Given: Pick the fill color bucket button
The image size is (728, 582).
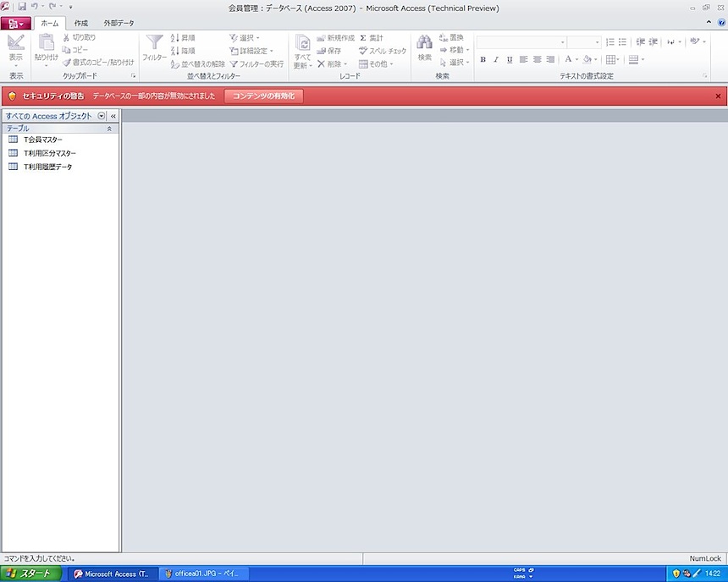Looking at the screenshot, I should coord(587,59).
